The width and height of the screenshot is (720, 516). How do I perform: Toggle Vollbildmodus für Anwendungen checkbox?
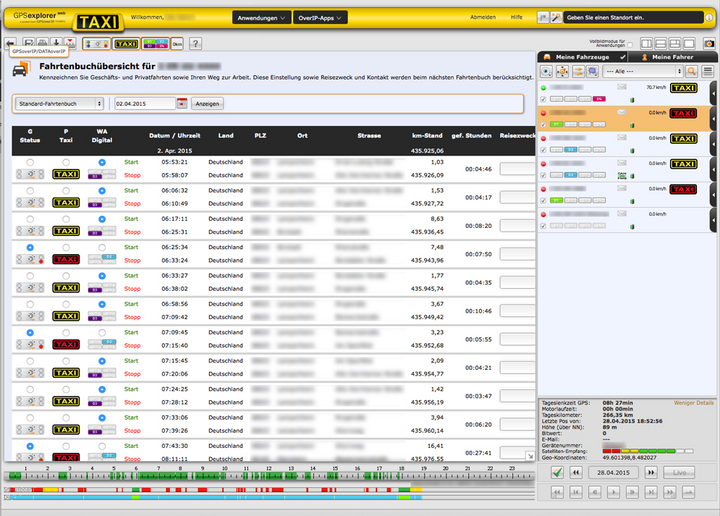(x=630, y=45)
